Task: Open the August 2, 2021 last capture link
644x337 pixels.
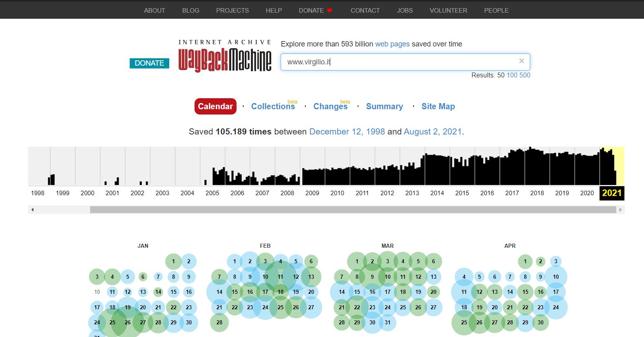Action: point(432,132)
